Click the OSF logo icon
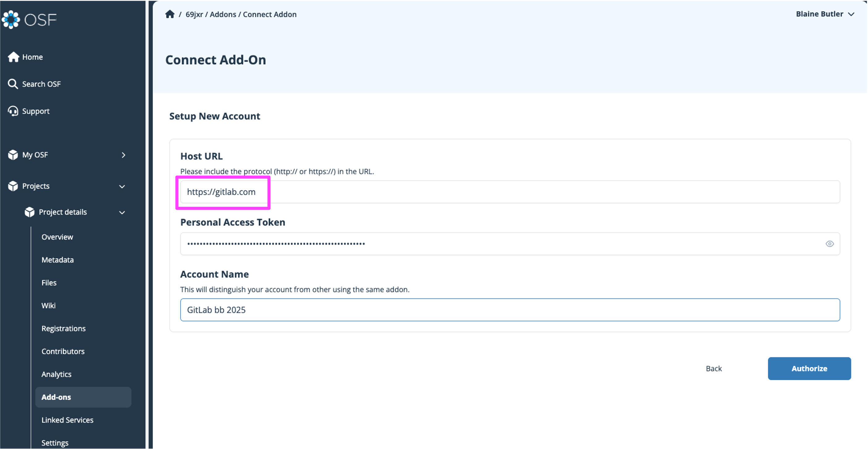Screen dimensions: 868x449 tap(11, 19)
